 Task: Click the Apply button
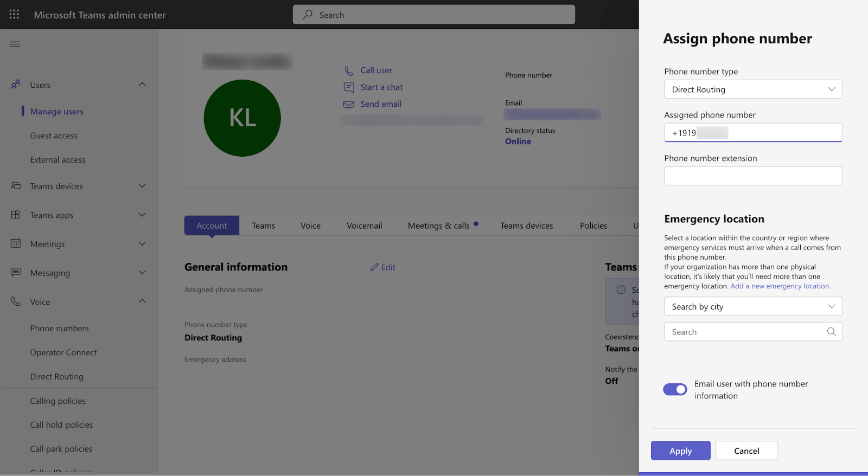coord(680,451)
